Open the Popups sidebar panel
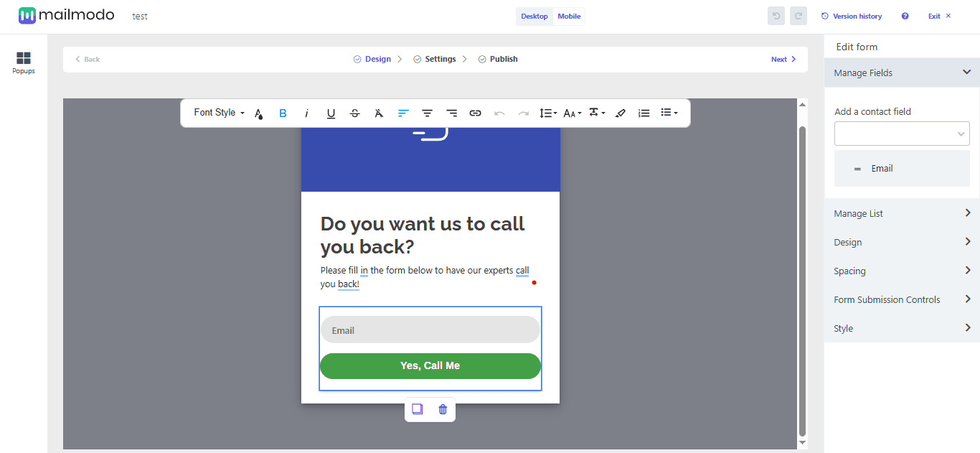980x453 pixels. 24,62
